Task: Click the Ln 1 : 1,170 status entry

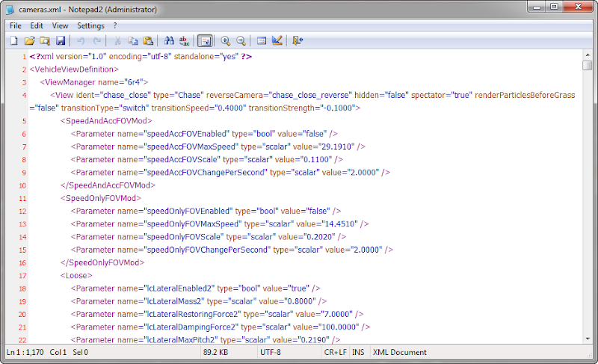Action: pos(25,352)
